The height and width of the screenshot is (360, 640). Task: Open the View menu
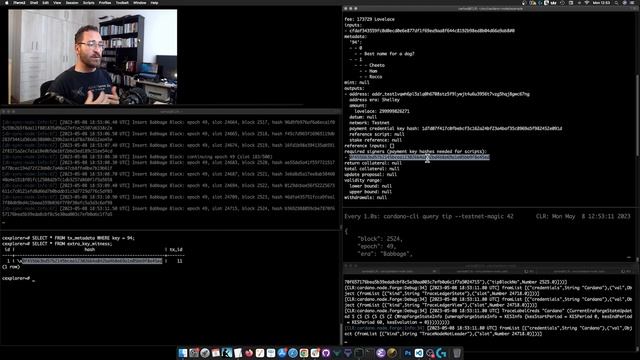click(x=57, y=2)
